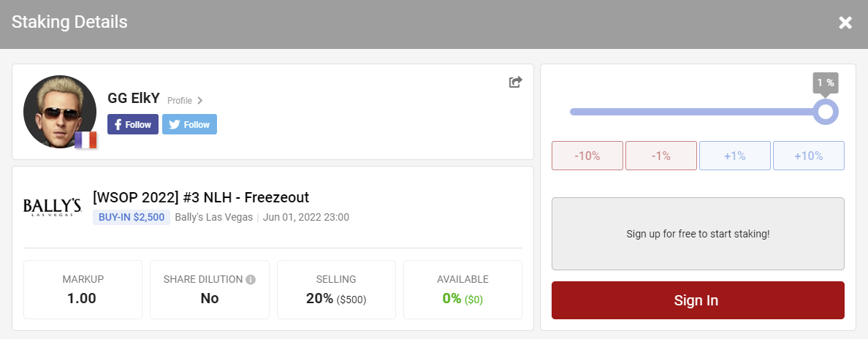Image resolution: width=868 pixels, height=339 pixels.
Task: Click the BUY-IN $2,500 badge
Action: [132, 217]
